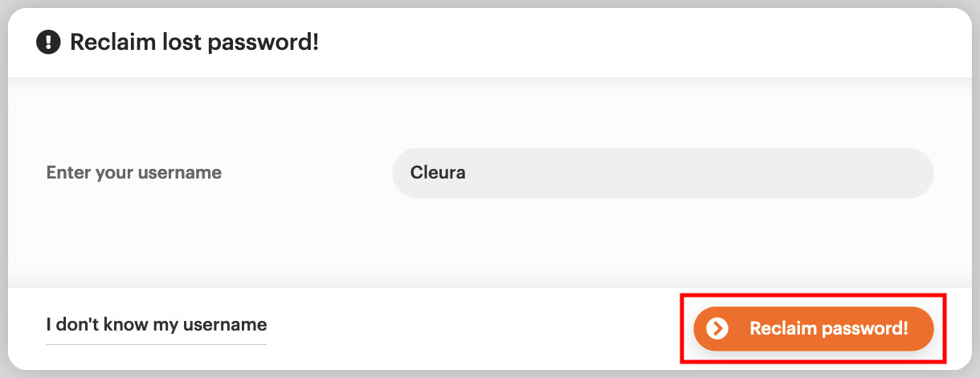Click empty area of the rounded username field
This screenshot has height=378, width=980.
723,173
